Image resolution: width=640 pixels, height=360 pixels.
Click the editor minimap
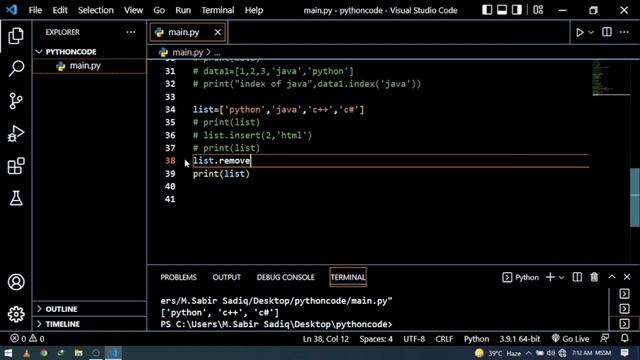click(611, 78)
